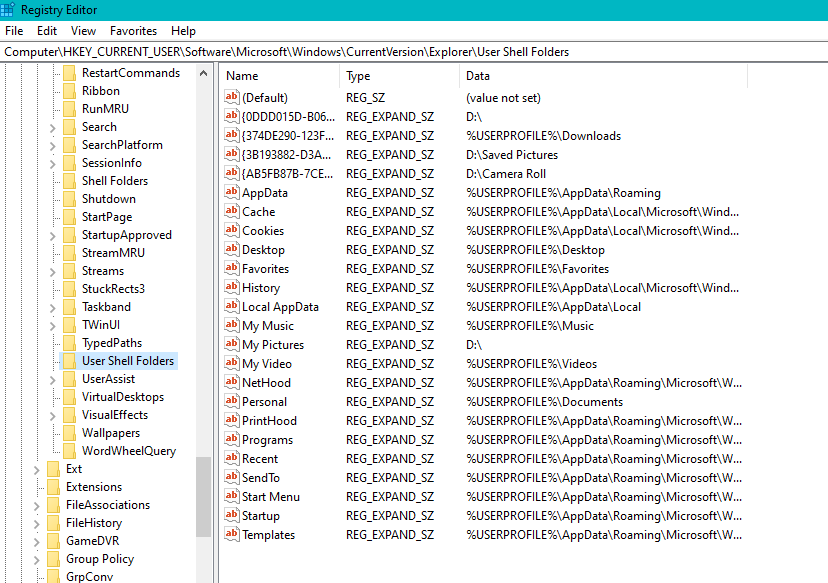
Task: Click the icon of {374DE290-123F... entry
Action: point(231,135)
